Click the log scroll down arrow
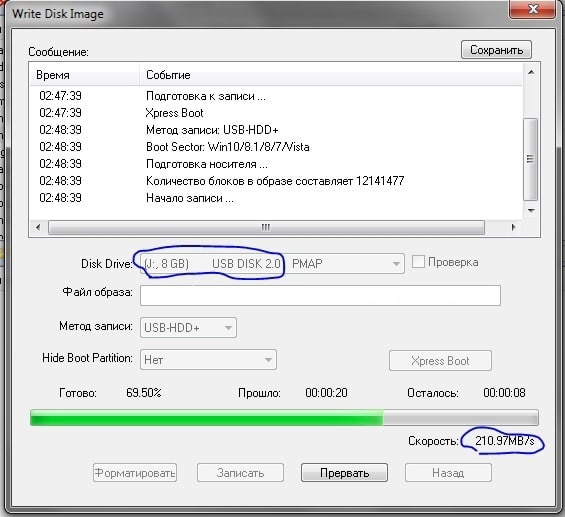Viewport: 565px width, 517px height. [531, 210]
